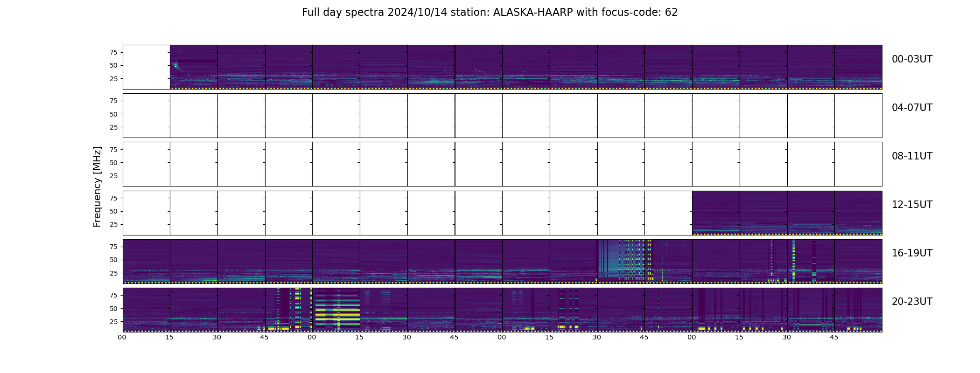Select the 12-15UT row label

point(912,205)
